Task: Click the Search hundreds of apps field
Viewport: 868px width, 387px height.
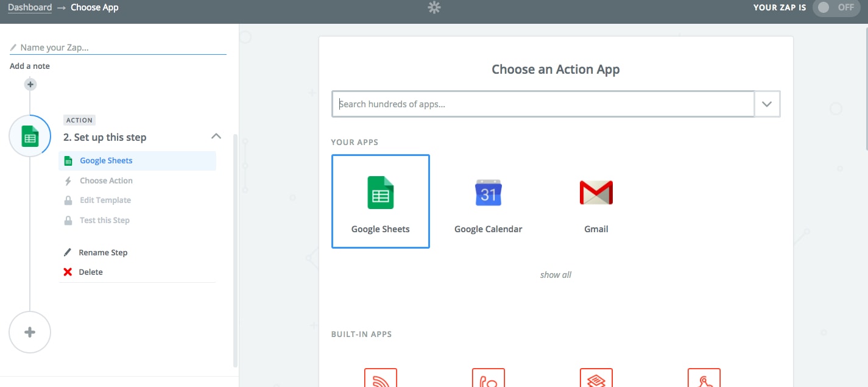Action: click(x=543, y=104)
